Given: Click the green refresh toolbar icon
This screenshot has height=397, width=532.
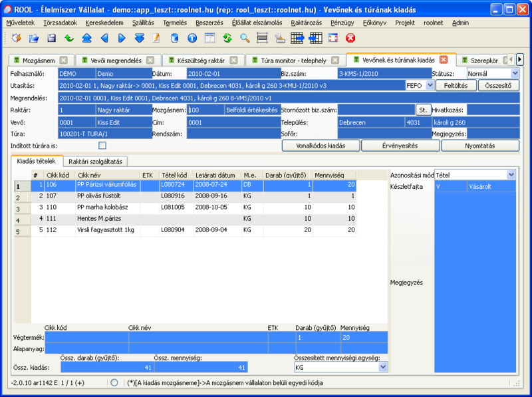Looking at the screenshot, I should [x=227, y=38].
